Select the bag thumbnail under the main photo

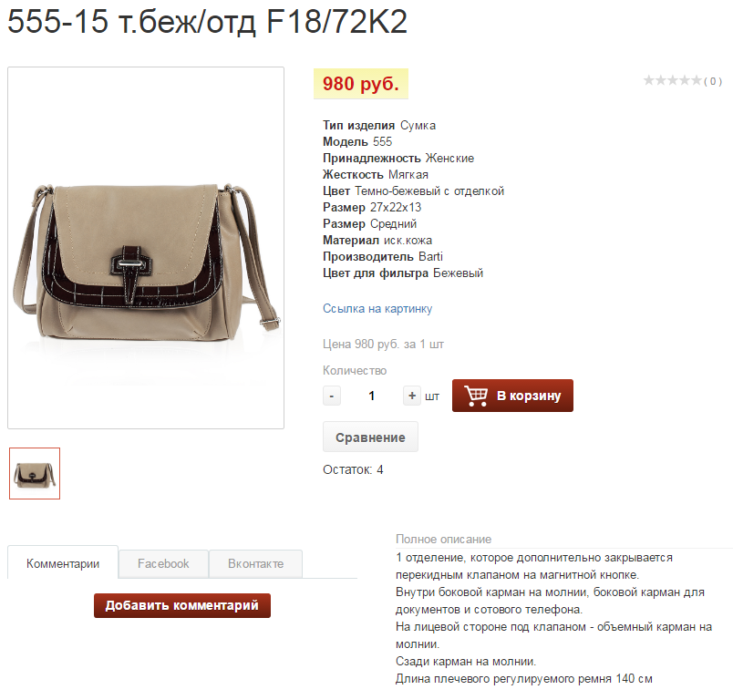pyautogui.click(x=35, y=473)
